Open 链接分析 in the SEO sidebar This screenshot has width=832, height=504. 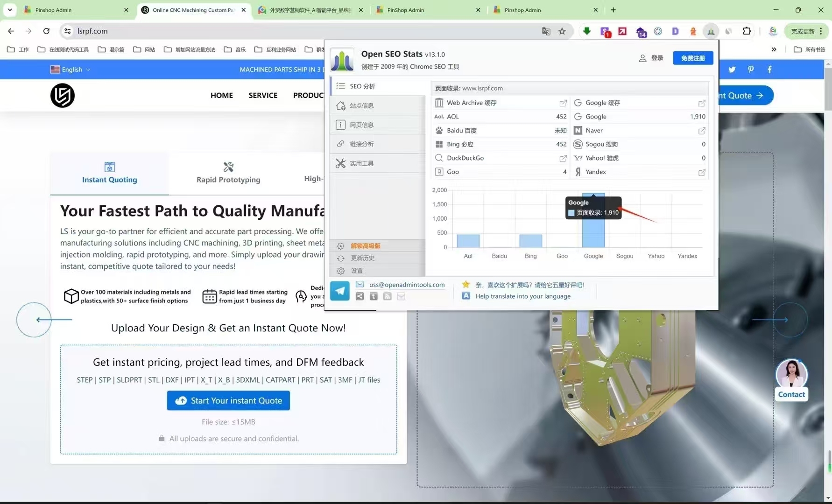[362, 144]
